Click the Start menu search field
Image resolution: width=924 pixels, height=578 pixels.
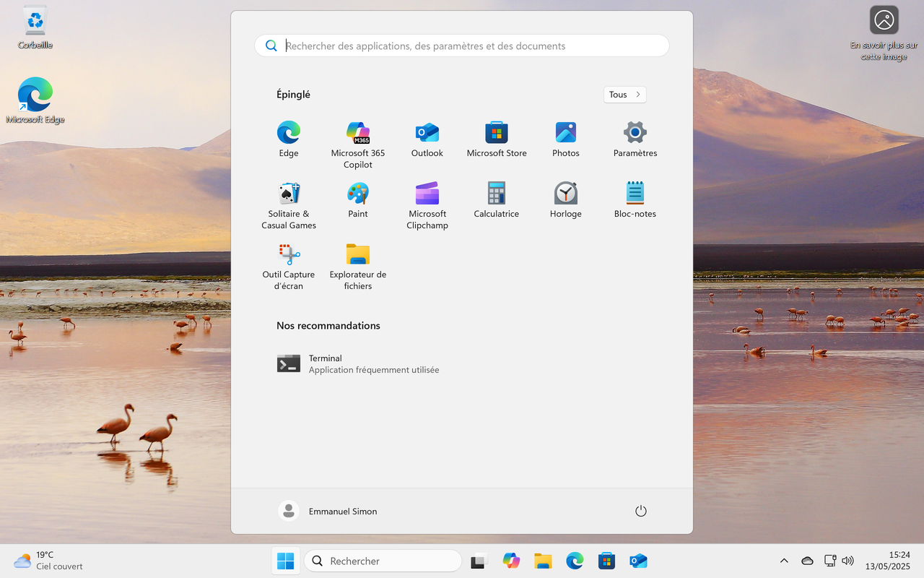(x=461, y=45)
